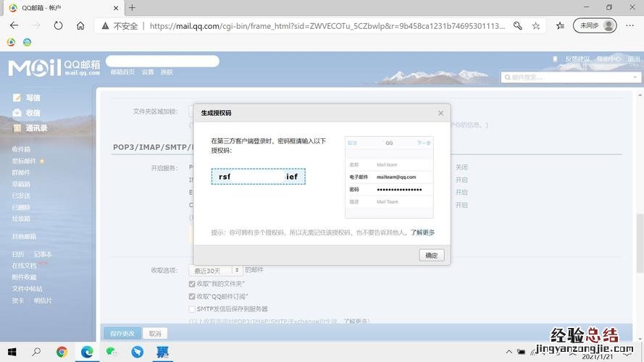Click the 不安全 security warning icon

[x=106, y=26]
